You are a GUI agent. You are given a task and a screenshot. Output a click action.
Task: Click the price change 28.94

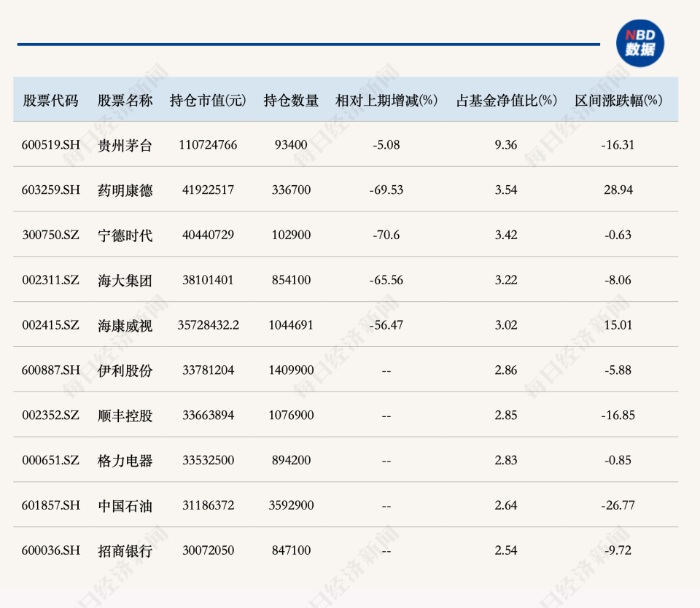[618, 190]
